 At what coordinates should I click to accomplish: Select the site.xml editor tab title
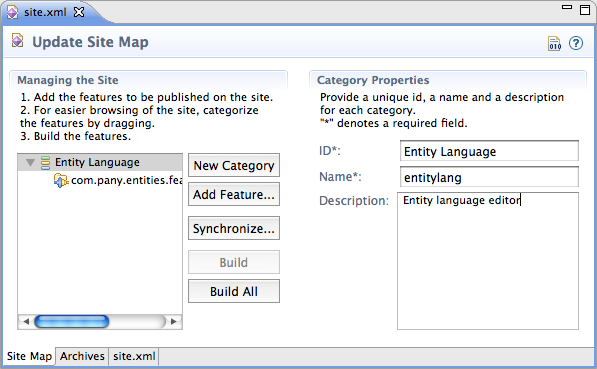[45, 12]
